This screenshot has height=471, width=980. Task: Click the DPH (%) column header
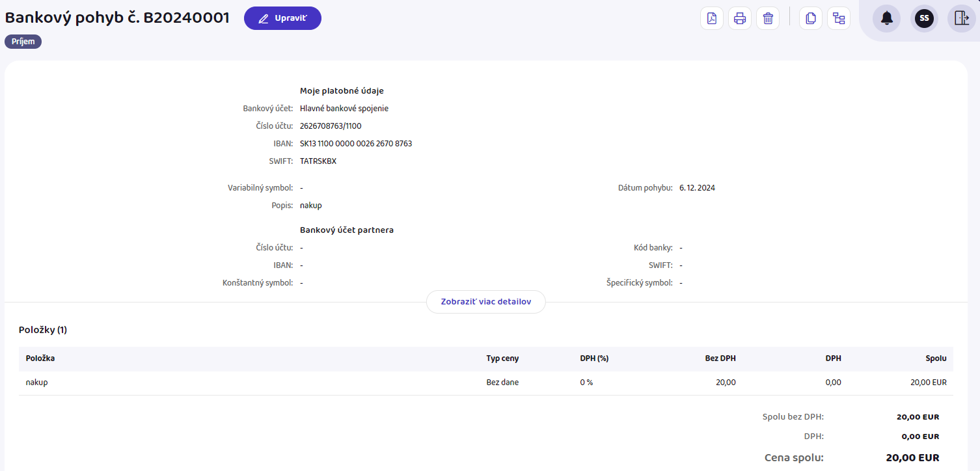[x=594, y=358]
